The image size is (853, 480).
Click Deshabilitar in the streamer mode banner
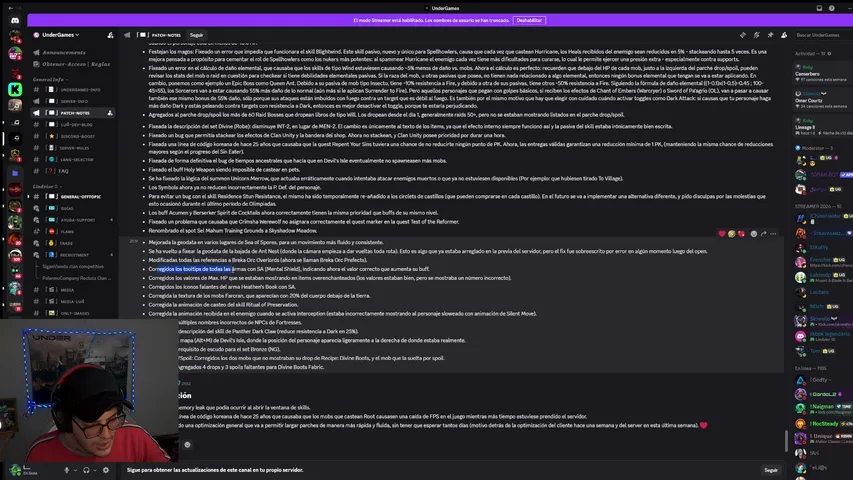529,20
